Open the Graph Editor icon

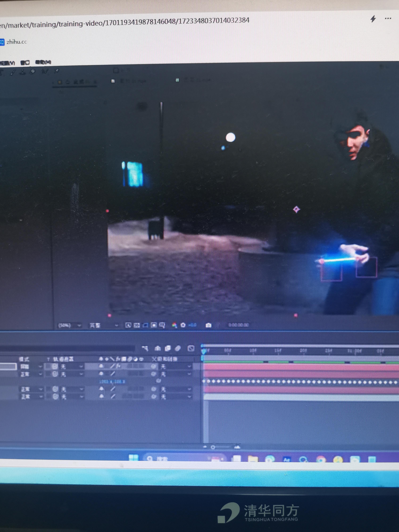click(x=191, y=348)
